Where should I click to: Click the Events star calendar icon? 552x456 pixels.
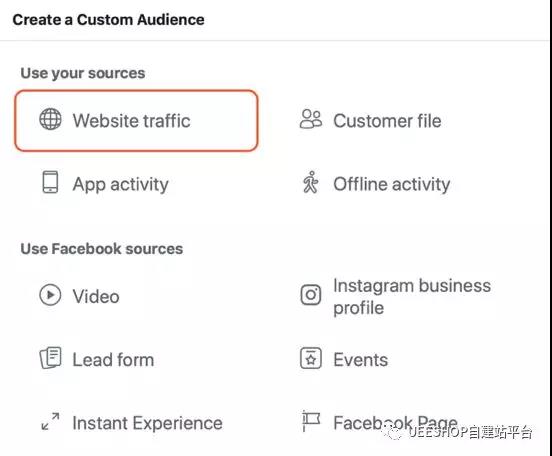pyautogui.click(x=311, y=358)
